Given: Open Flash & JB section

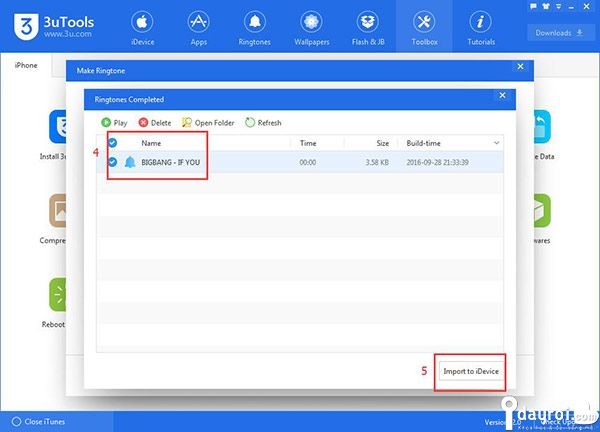Looking at the screenshot, I should pos(368,29).
